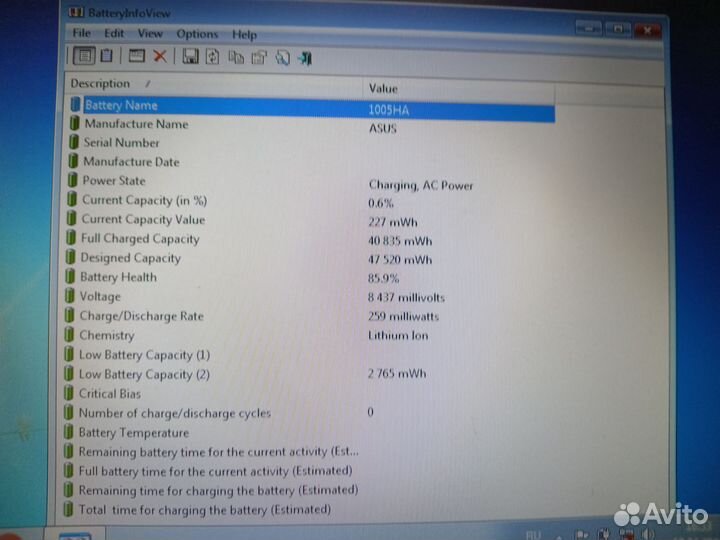
Task: Minimize the BatteryInfoView window
Action: (588, 29)
